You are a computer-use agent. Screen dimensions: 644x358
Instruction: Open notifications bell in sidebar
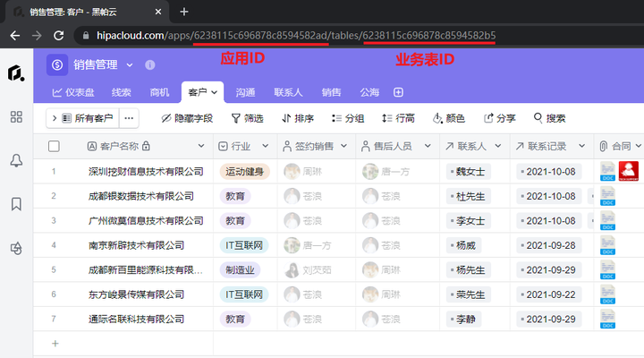(16, 161)
